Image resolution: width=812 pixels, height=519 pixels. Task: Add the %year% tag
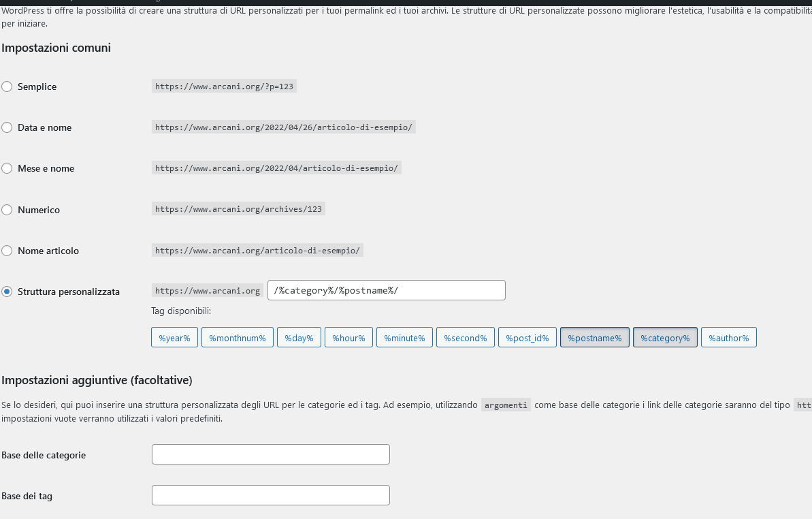(174, 338)
